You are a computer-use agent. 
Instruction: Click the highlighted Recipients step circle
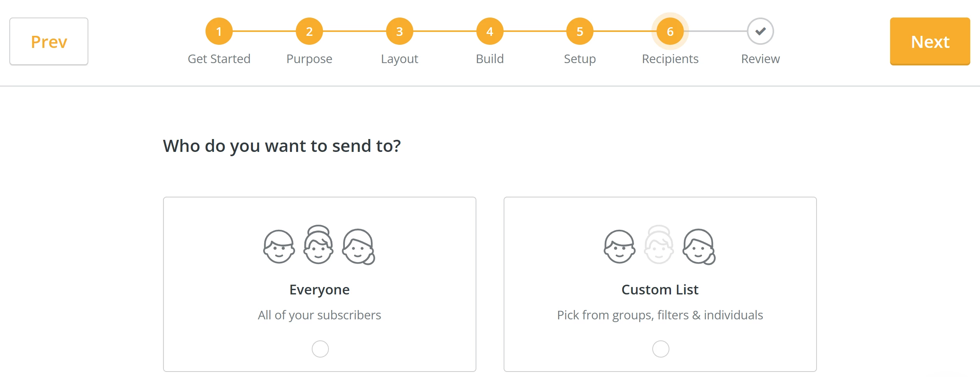(669, 32)
